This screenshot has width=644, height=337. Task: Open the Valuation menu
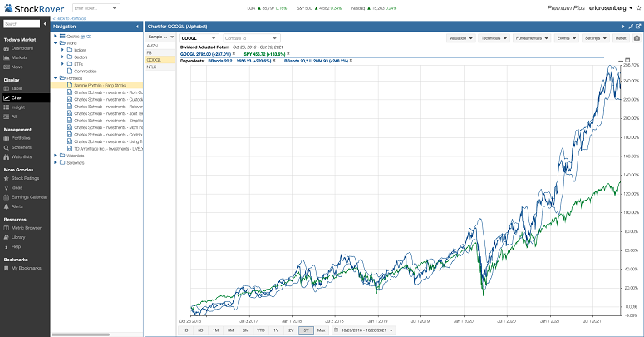[461, 38]
